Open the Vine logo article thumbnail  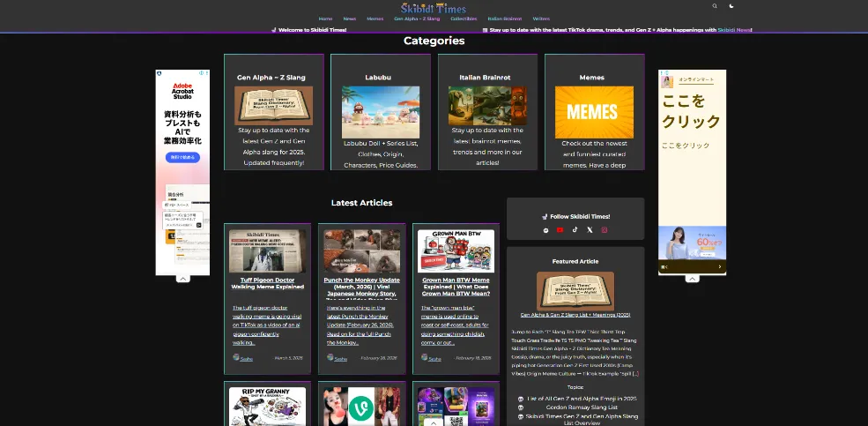[361, 406]
